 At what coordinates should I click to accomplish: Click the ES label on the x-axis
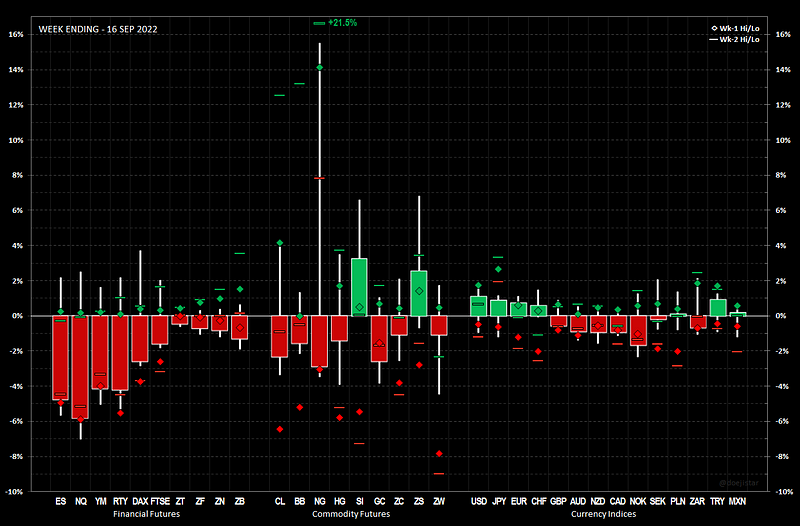(61, 501)
